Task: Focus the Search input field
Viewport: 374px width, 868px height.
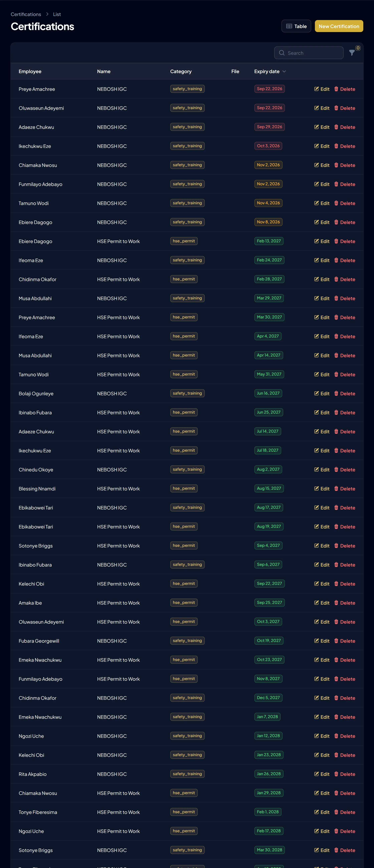Action: click(309, 53)
